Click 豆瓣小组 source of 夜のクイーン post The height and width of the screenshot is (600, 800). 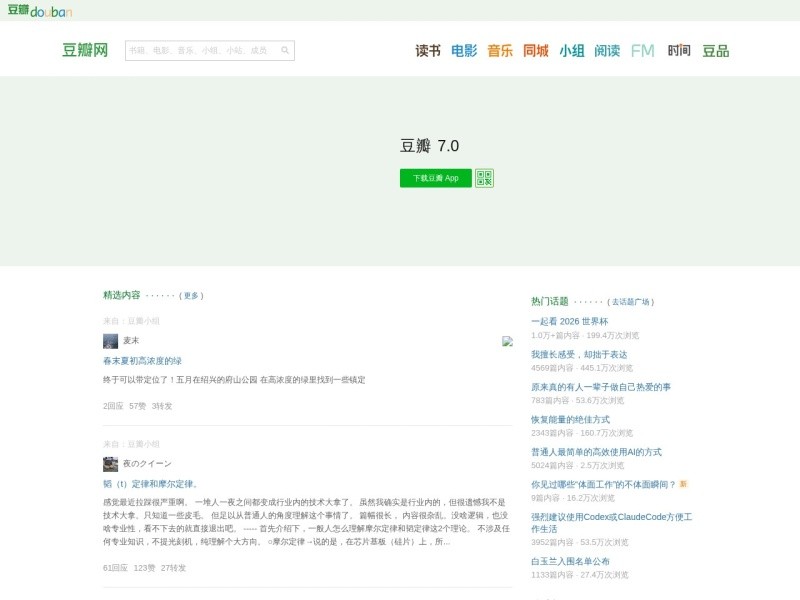143,444
